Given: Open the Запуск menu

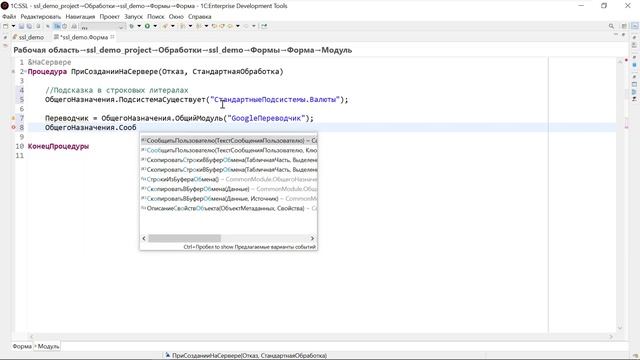Looking at the screenshot, I should coord(133,17).
